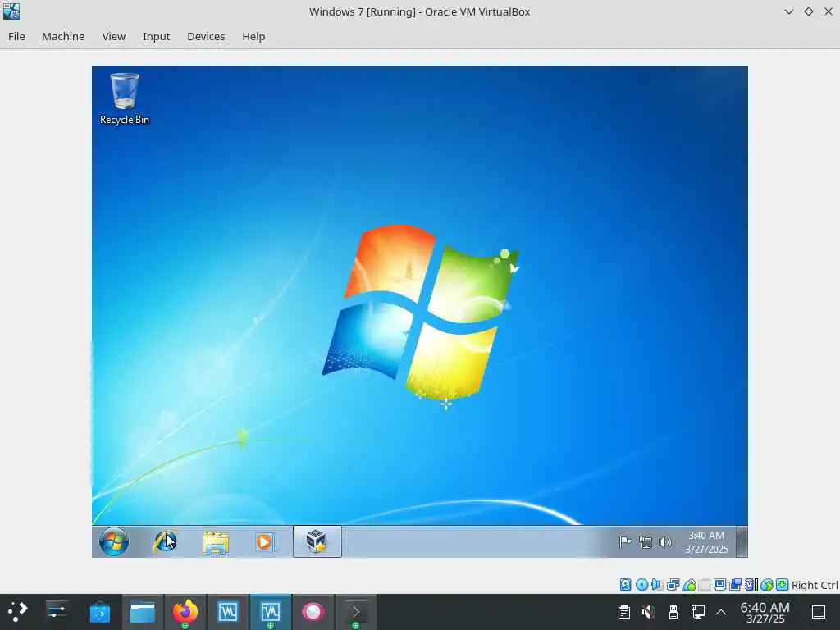
Task: Open KDE System Settings taskbar icon
Action: (x=57, y=612)
